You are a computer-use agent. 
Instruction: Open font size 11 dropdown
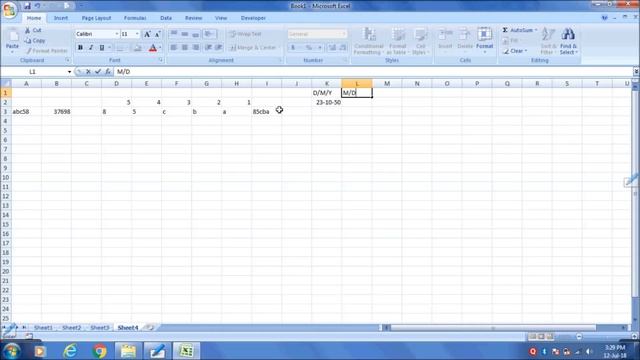pyautogui.click(x=137, y=34)
